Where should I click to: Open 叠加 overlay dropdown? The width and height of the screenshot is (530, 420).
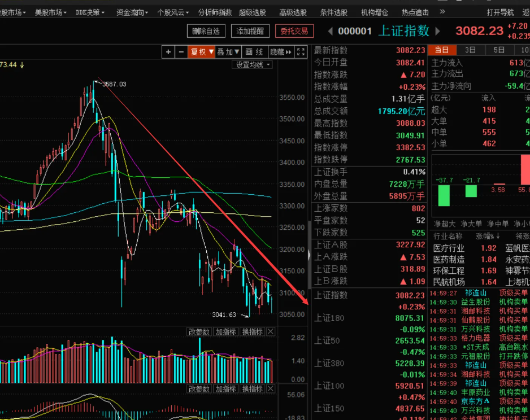click(x=228, y=52)
